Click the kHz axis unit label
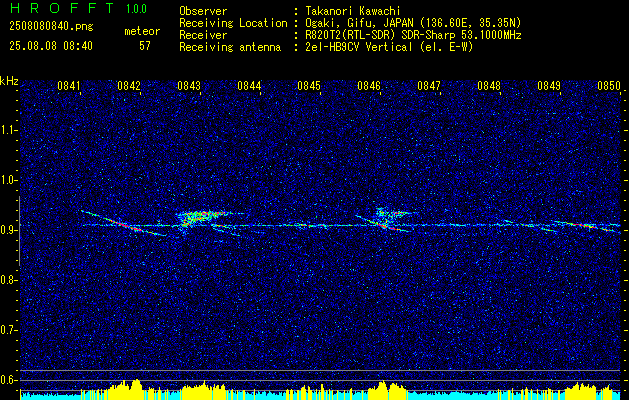The height and width of the screenshot is (400, 629). pos(9,81)
